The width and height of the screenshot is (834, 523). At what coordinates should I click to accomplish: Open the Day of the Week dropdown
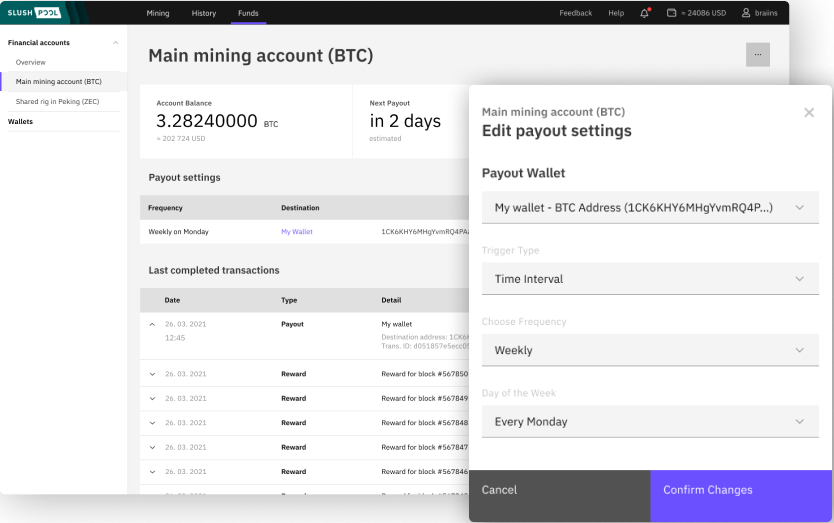[x=650, y=422]
